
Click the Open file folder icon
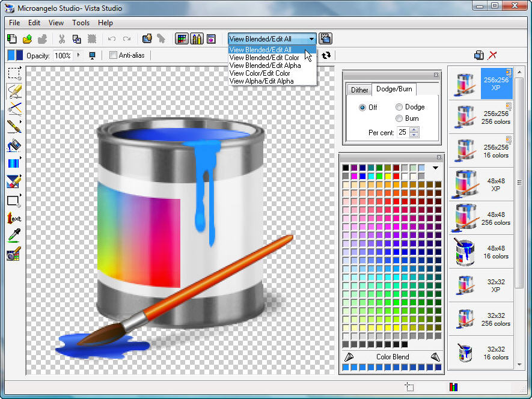(27, 39)
